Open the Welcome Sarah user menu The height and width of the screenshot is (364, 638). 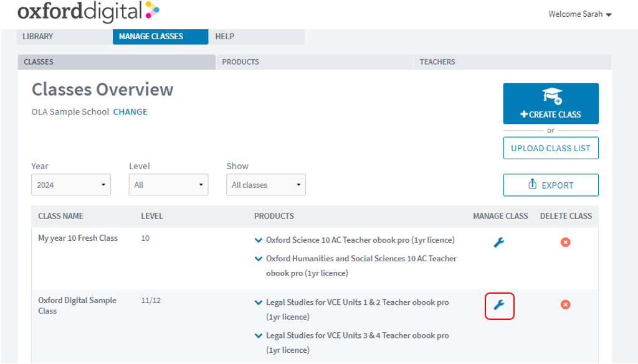[x=580, y=14]
